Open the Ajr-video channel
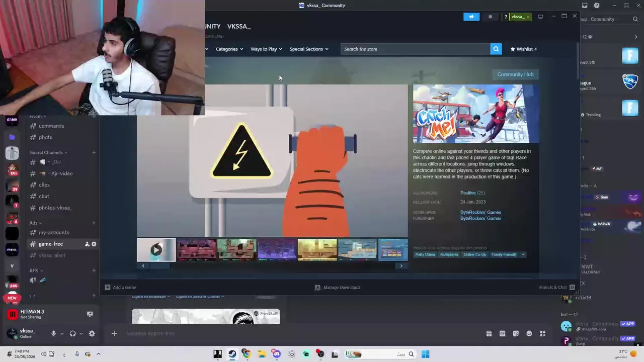644x362 pixels. 62,173
